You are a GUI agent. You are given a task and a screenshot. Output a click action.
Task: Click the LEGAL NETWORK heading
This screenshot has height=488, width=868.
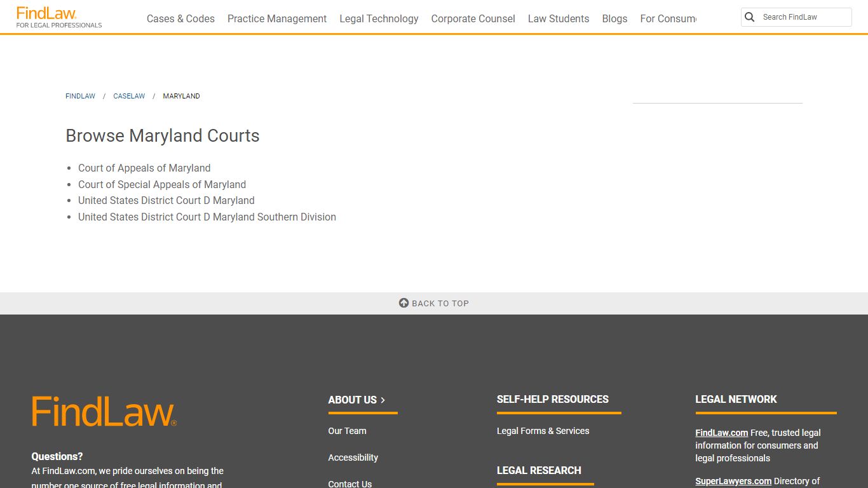(736, 399)
